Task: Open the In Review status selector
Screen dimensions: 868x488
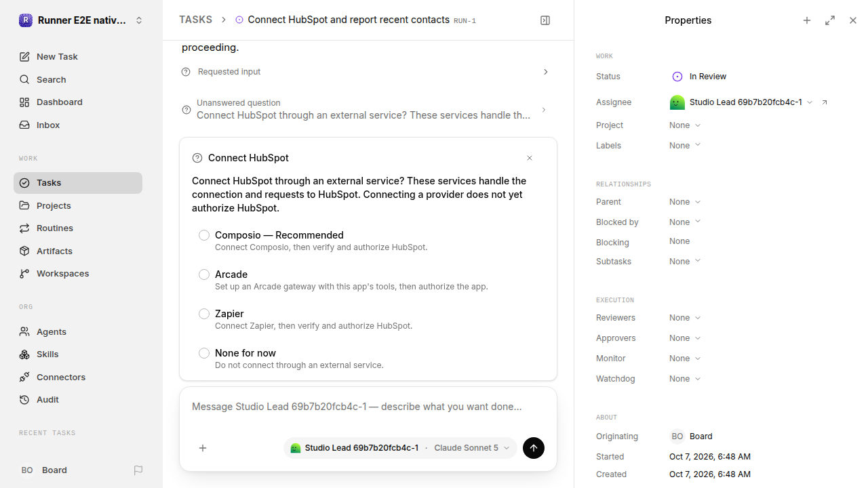Action: point(699,77)
